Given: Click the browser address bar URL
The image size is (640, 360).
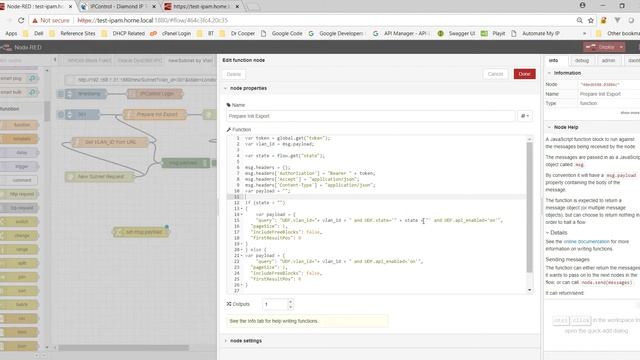Looking at the screenshot, I should (153, 20).
